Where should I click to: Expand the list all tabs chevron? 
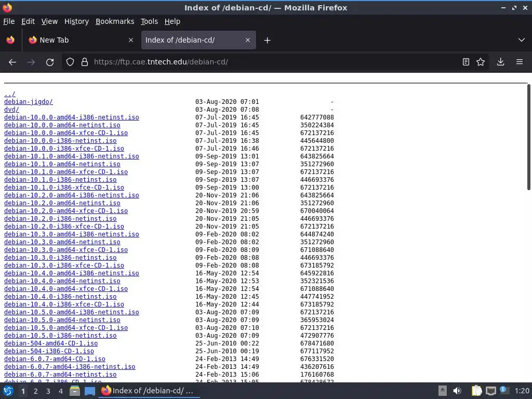[522, 40]
